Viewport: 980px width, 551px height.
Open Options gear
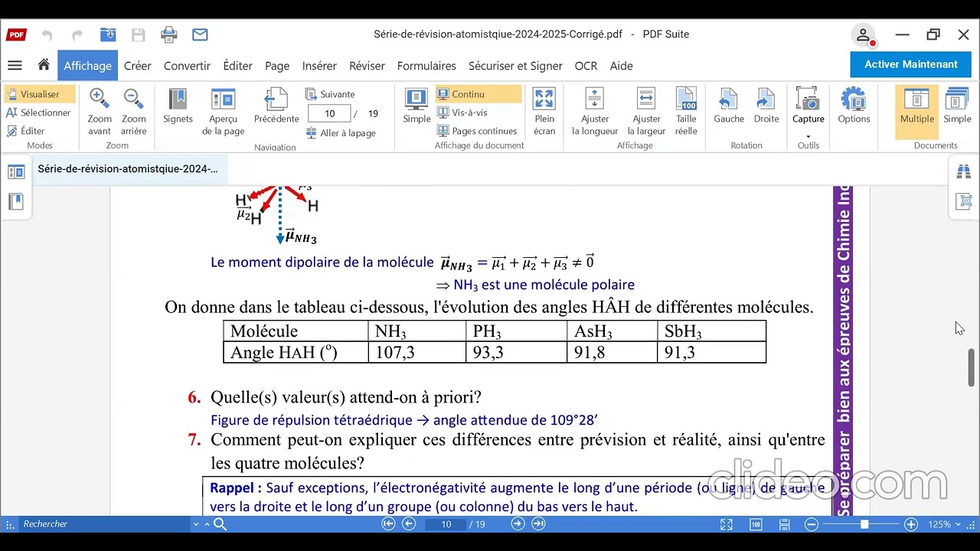(x=854, y=106)
